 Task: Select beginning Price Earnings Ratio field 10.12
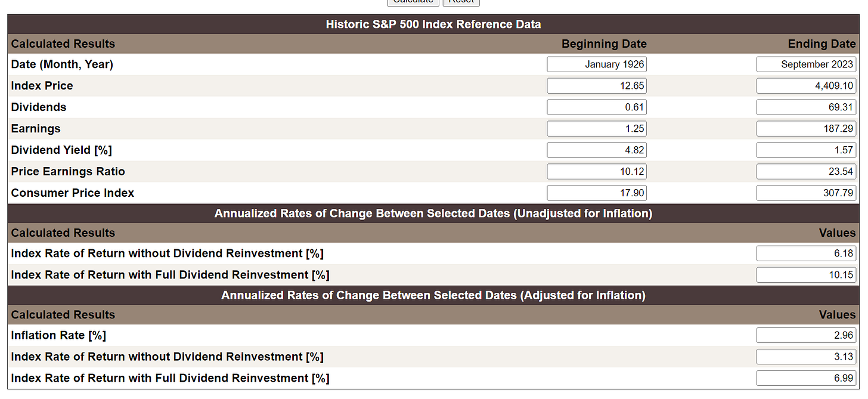coord(597,172)
